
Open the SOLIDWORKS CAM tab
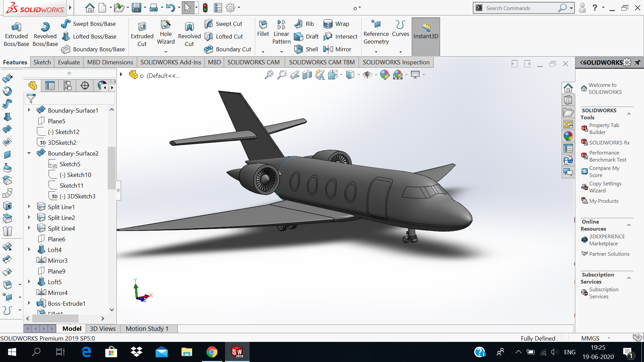(254, 62)
